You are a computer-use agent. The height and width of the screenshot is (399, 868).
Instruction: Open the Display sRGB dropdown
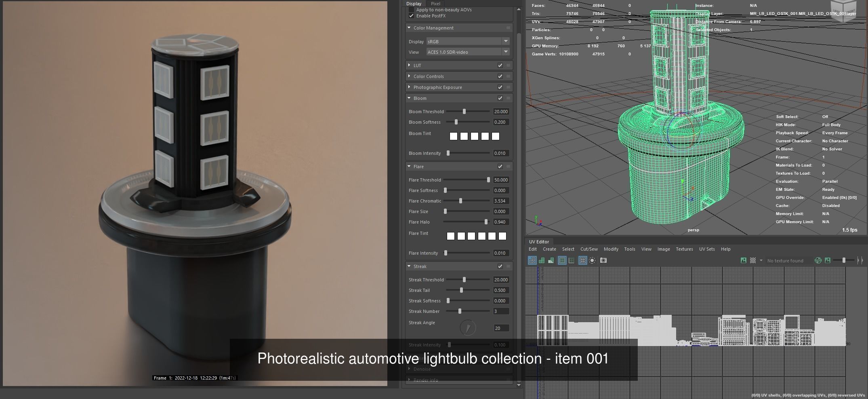[x=468, y=41]
